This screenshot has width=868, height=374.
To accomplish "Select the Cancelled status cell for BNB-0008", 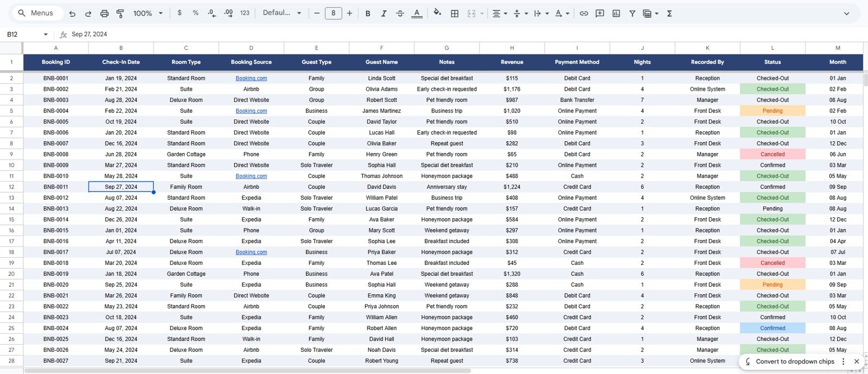I will click(773, 154).
